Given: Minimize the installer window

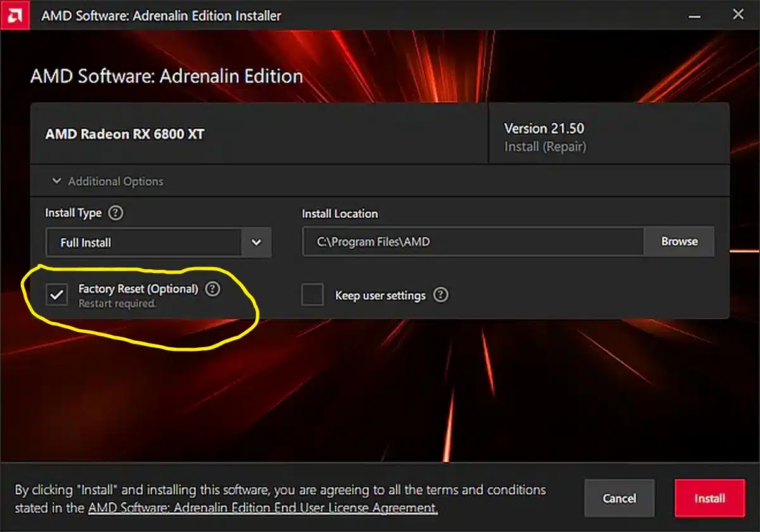Looking at the screenshot, I should pyautogui.click(x=697, y=15).
